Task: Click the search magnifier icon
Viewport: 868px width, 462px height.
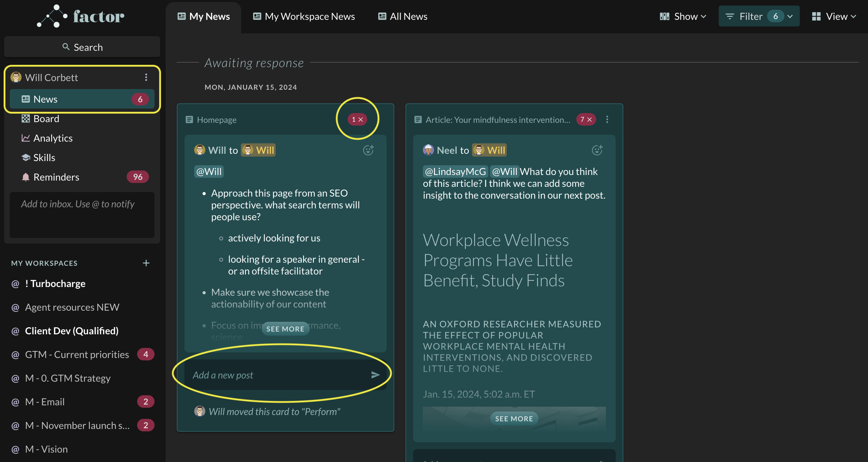Action: (x=66, y=47)
